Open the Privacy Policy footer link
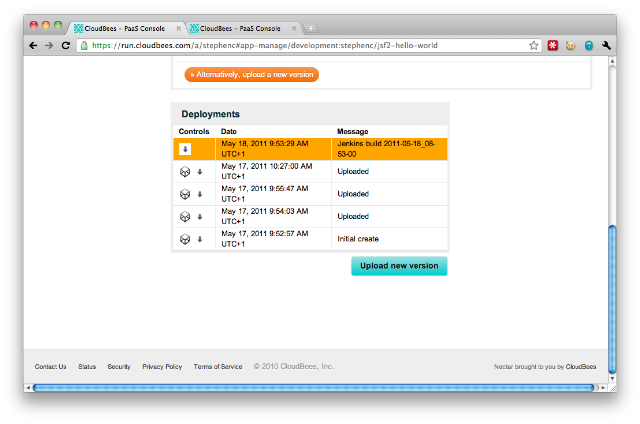This screenshot has width=640, height=424. pyautogui.click(x=162, y=366)
